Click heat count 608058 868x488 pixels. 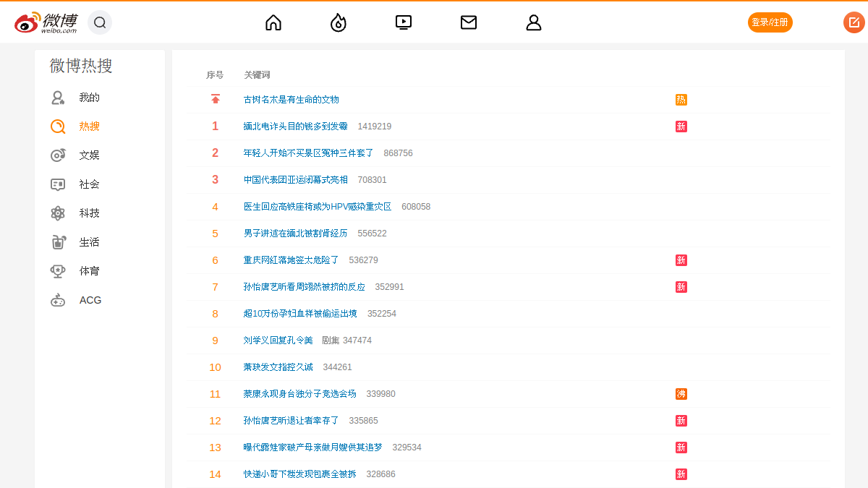416,207
